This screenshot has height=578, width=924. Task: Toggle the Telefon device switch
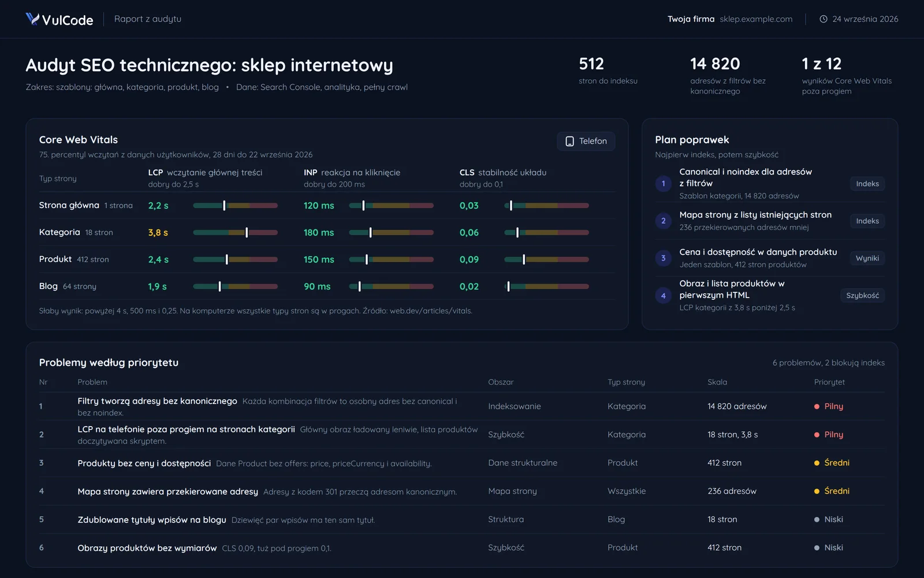[x=586, y=141]
